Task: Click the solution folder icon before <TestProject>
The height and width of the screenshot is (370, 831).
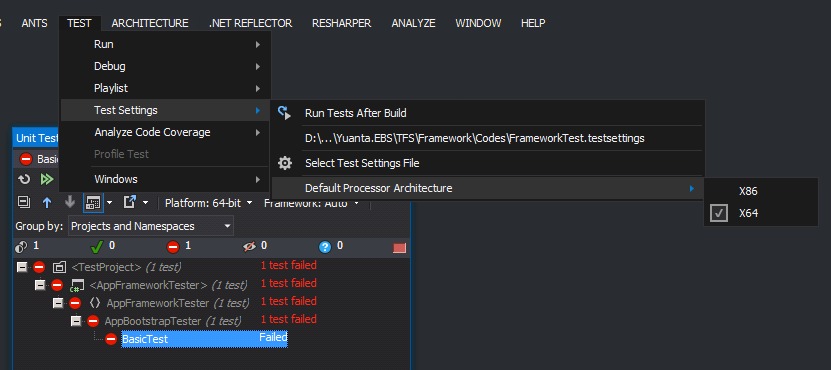Action: click(59, 267)
